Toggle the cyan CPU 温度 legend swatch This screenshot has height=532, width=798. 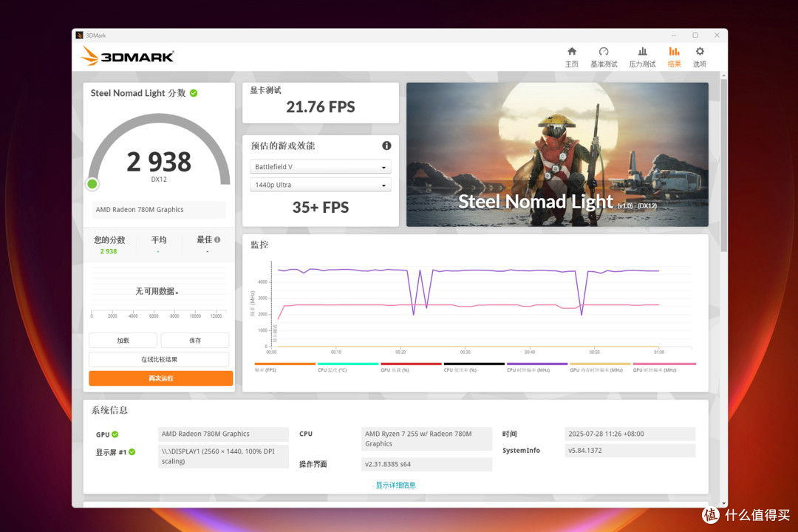click(x=348, y=364)
